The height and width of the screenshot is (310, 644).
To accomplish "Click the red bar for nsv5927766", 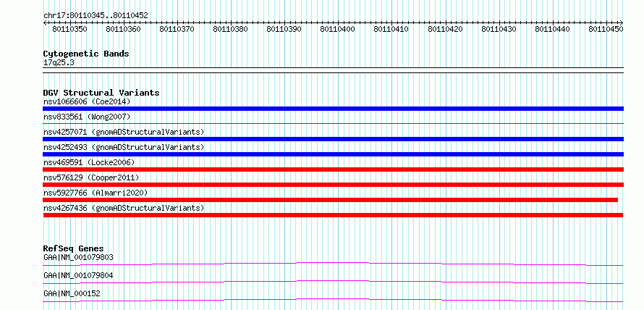I will point(330,200).
